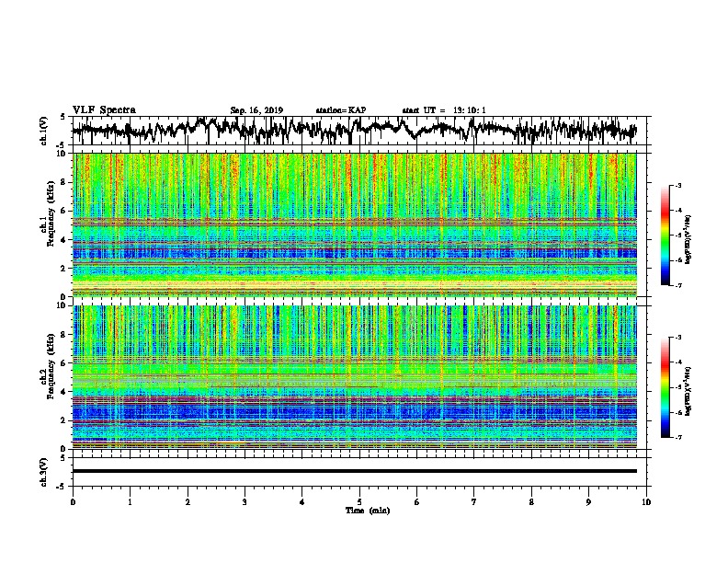Image resolution: width=728 pixels, height=563 pixels.
Task: Click the ch.1 spectrogram color scale bar
Action: (665, 236)
